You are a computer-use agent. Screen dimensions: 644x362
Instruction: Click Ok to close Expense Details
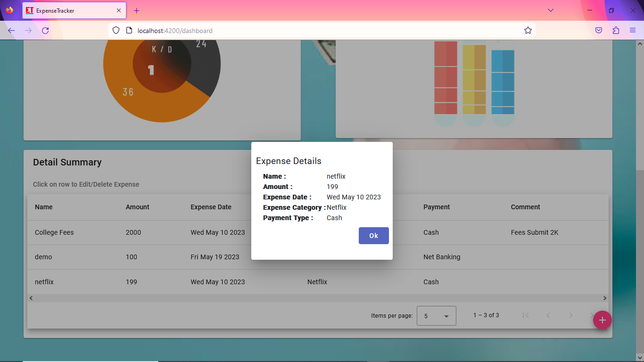(x=373, y=236)
